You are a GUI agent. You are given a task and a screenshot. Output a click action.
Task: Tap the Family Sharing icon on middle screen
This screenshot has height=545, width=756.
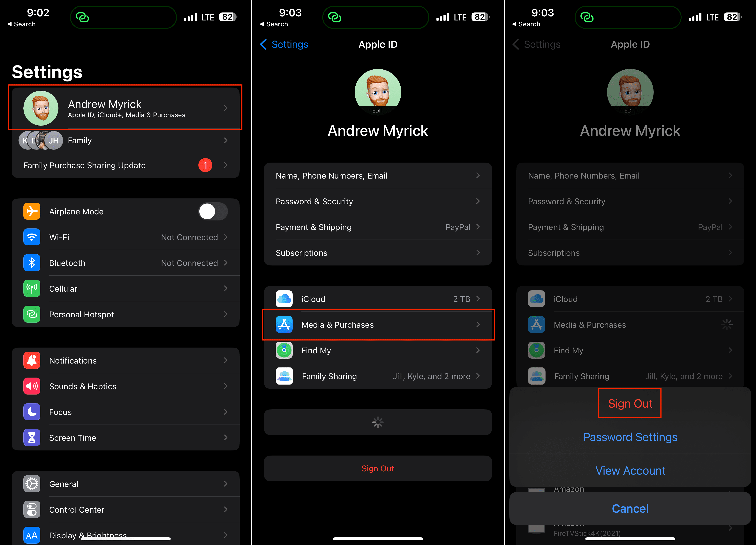[284, 376]
